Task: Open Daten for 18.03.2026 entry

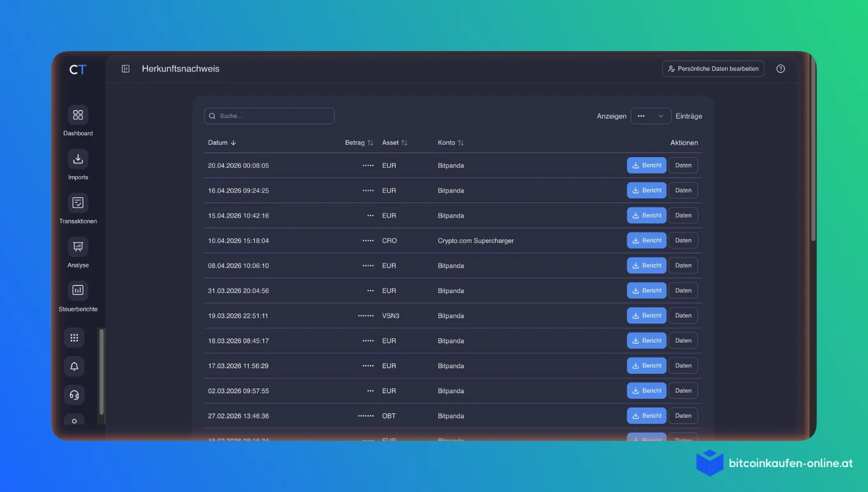Action: 683,341
